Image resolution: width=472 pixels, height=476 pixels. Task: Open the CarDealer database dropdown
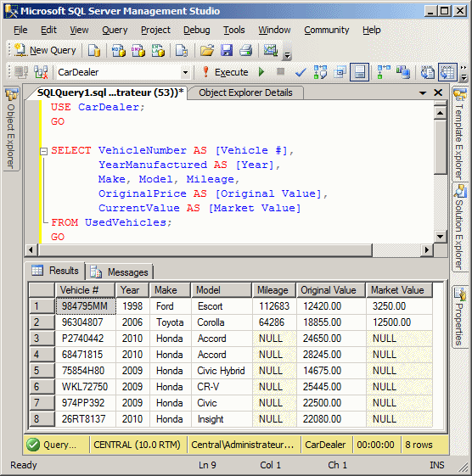click(x=185, y=73)
